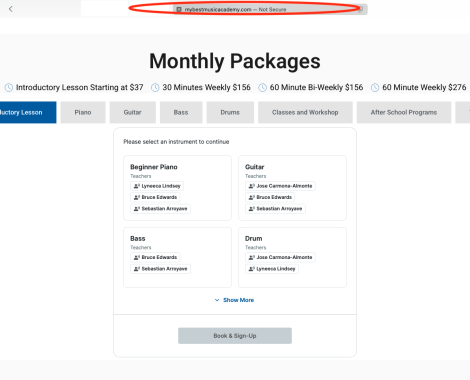Viewport: 470px width, 380px height.
Task: Click Teachers label under Beginner Piano
Action: click(x=141, y=176)
